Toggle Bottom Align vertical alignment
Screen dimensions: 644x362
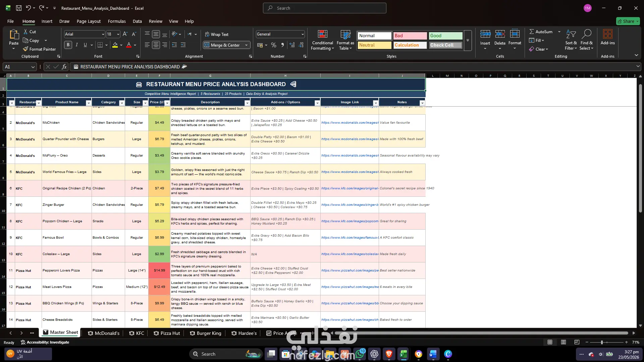tap(165, 34)
